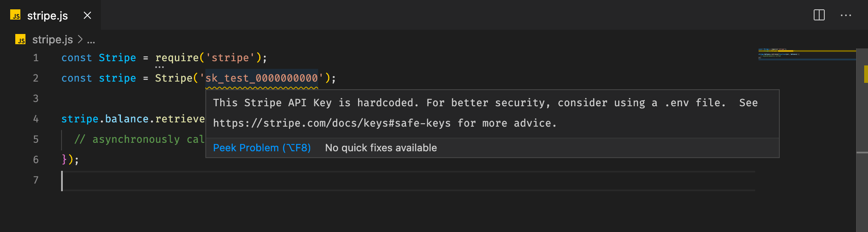Close the stripe.js tab
868x232 pixels.
[87, 15]
